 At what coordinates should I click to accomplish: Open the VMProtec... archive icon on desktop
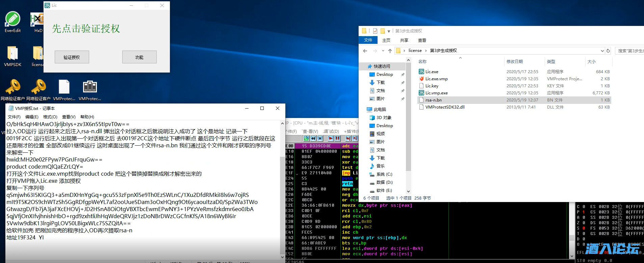point(90,90)
